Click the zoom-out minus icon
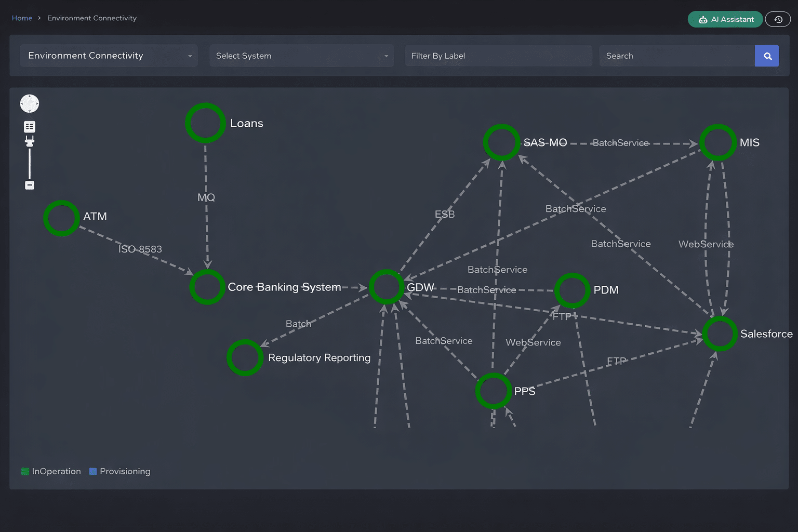798x532 pixels. 30,185
